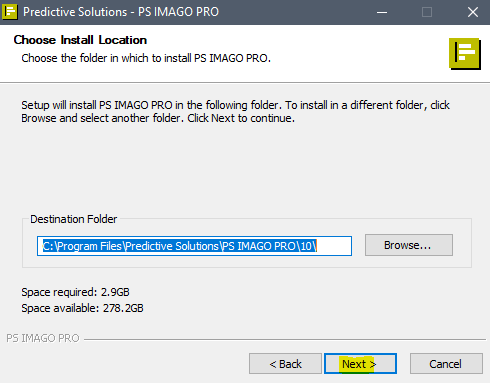Click the grey 'PS IMAGO PRO' branding label
The height and width of the screenshot is (383, 490).
pos(43,338)
